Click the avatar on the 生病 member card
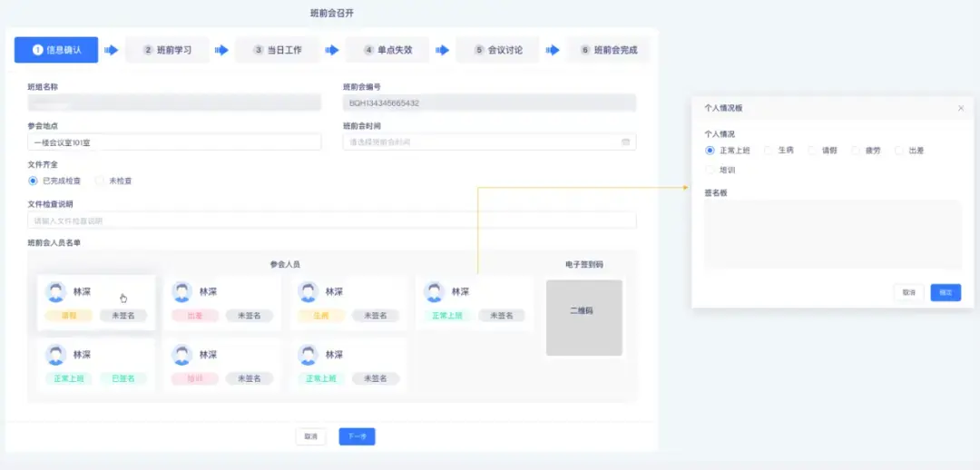The height and width of the screenshot is (470, 980). tap(309, 292)
